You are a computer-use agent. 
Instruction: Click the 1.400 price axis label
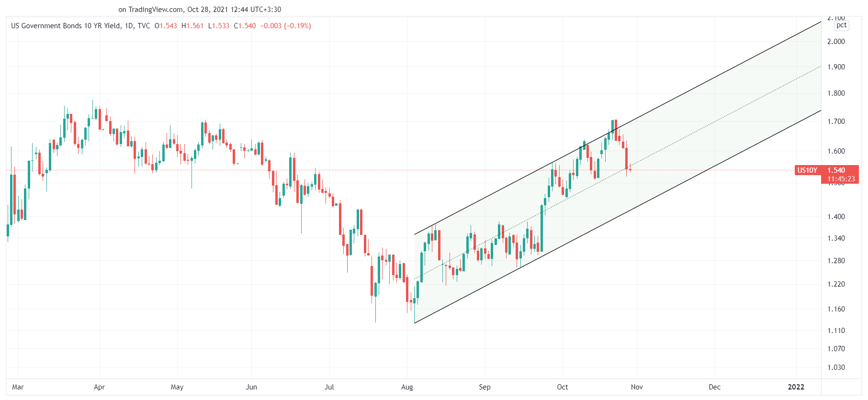pyautogui.click(x=836, y=217)
